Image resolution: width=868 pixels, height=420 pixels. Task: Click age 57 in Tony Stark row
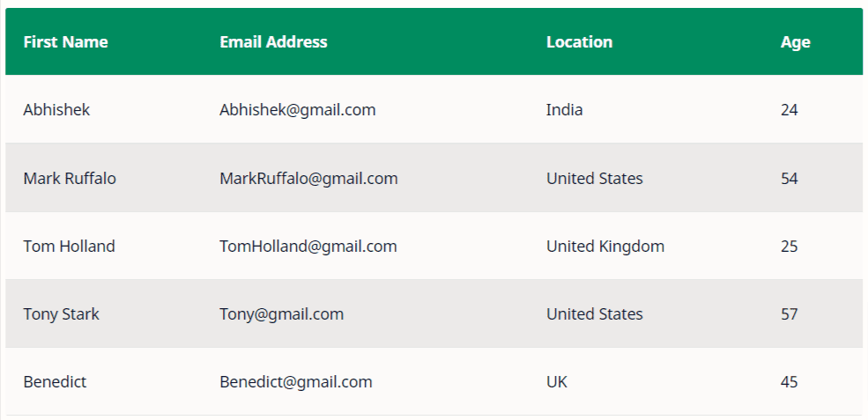coord(790,313)
